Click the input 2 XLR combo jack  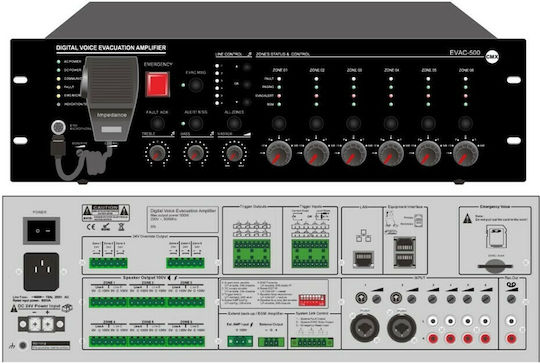pos(402,328)
